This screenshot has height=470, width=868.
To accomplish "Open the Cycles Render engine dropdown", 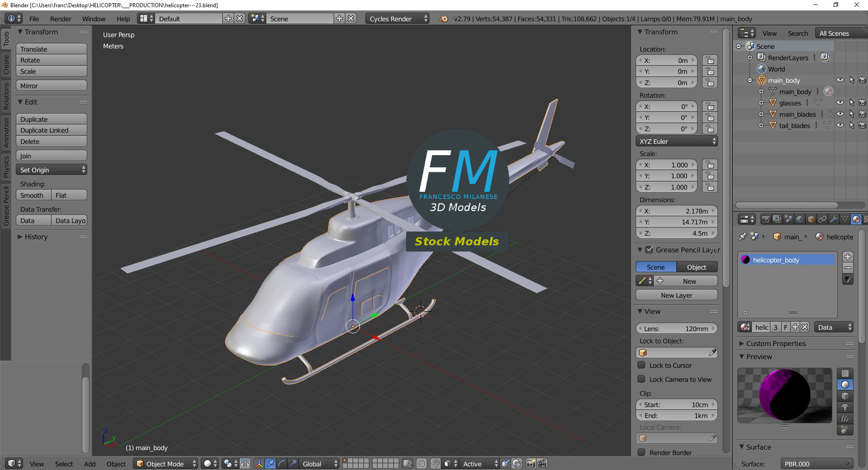I will point(397,19).
